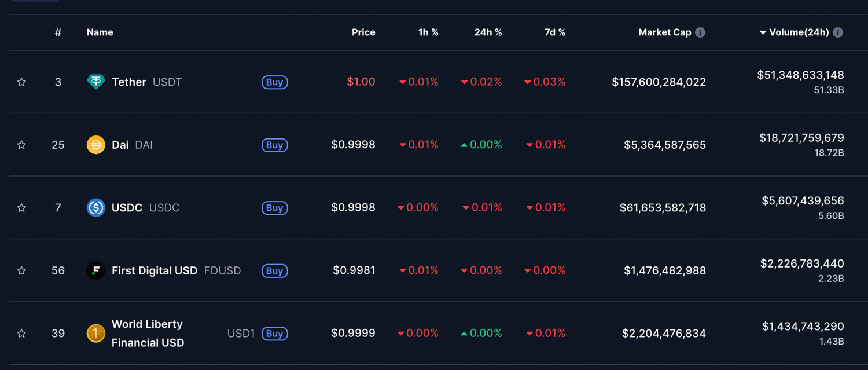Click the Dai coin logo icon
The image size is (868, 370).
coord(95,145)
